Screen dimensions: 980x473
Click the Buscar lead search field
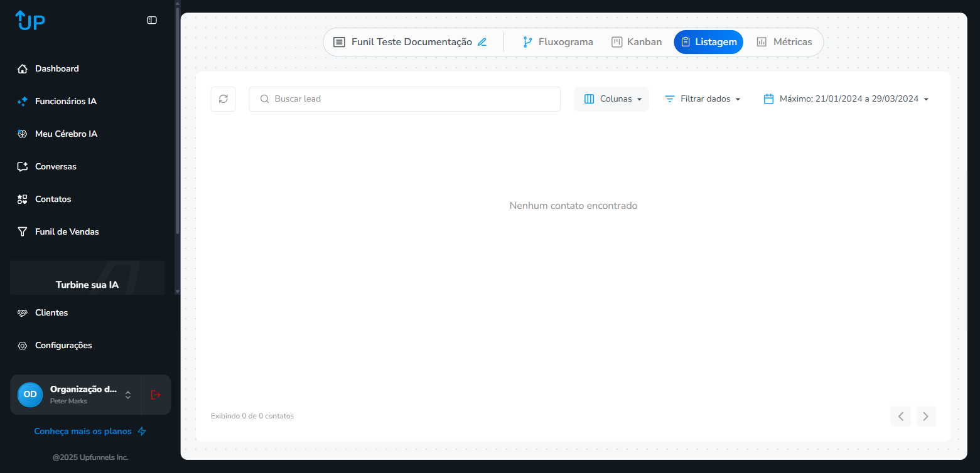(404, 99)
